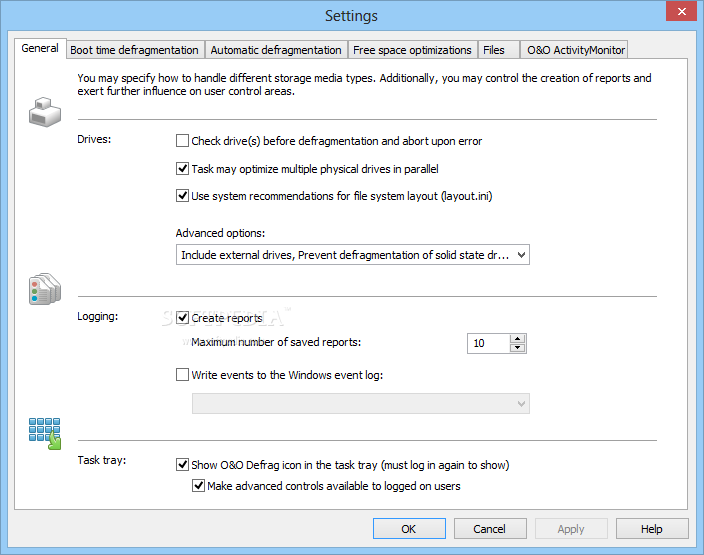Toggle show O&O Defrag icon in task tray
This screenshot has height=555, width=704.
pos(182,464)
